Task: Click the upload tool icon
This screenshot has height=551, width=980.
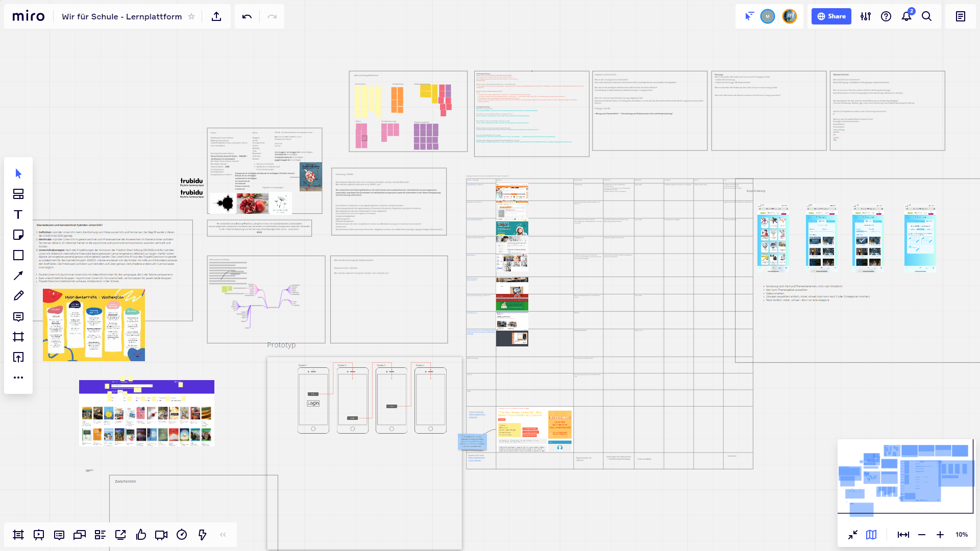Action: [18, 357]
